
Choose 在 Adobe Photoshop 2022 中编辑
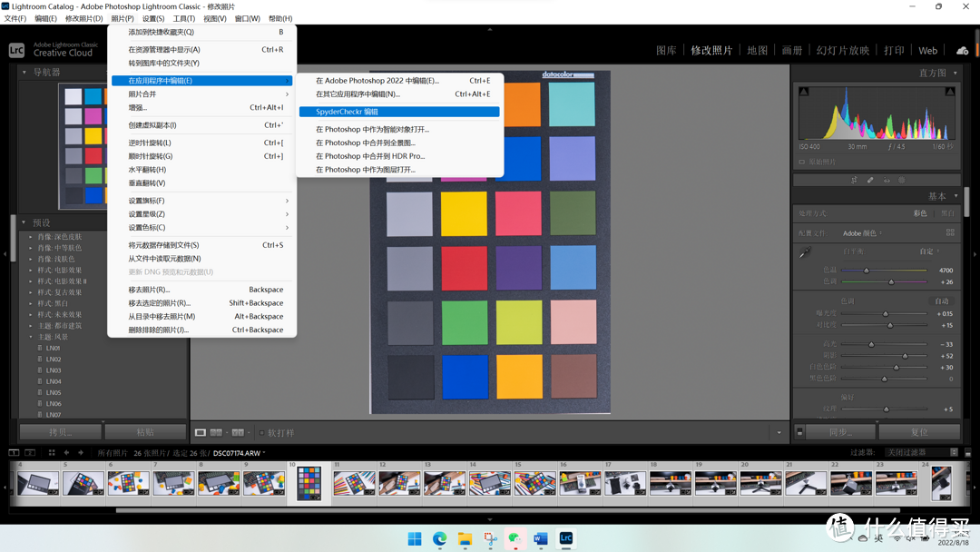click(x=399, y=80)
